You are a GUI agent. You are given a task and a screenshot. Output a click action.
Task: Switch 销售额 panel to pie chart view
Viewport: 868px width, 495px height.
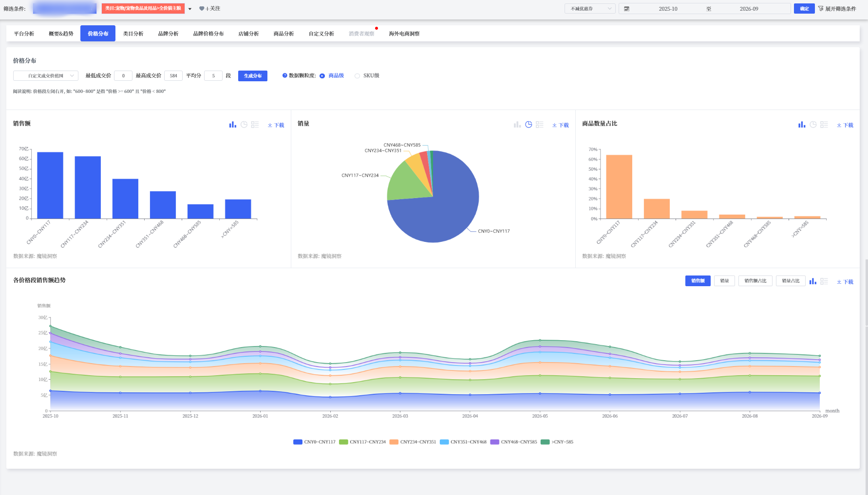(244, 125)
